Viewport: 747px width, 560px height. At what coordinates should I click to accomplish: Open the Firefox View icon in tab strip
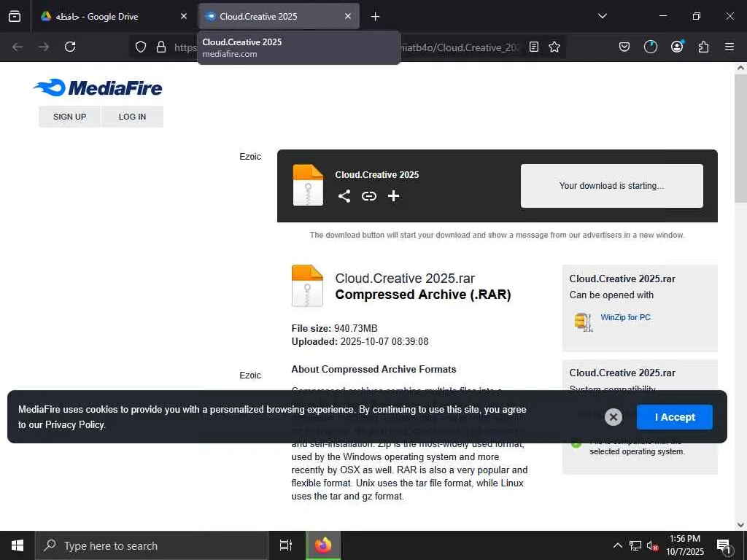pos(15,16)
